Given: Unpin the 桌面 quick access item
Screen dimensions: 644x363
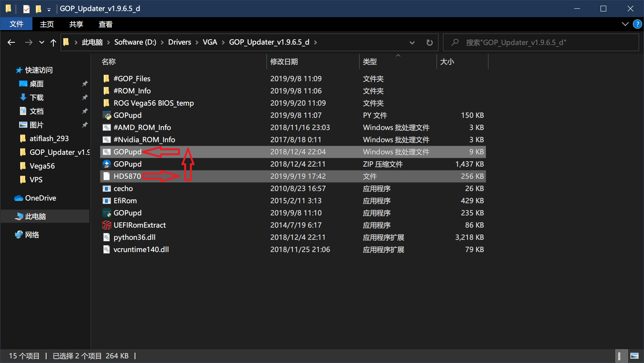Looking at the screenshot, I should pyautogui.click(x=85, y=84).
